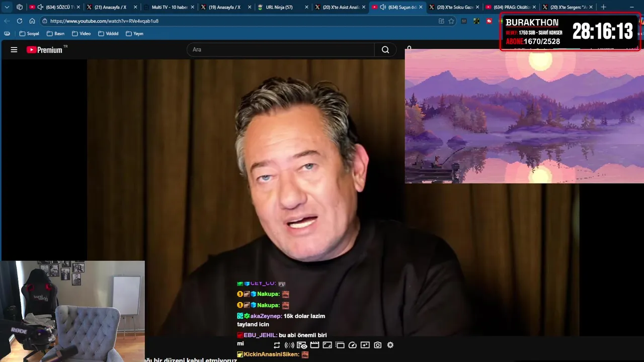The image size is (644, 362).
Task: Open the workspaces icon beside tab list
Action: click(20, 7)
